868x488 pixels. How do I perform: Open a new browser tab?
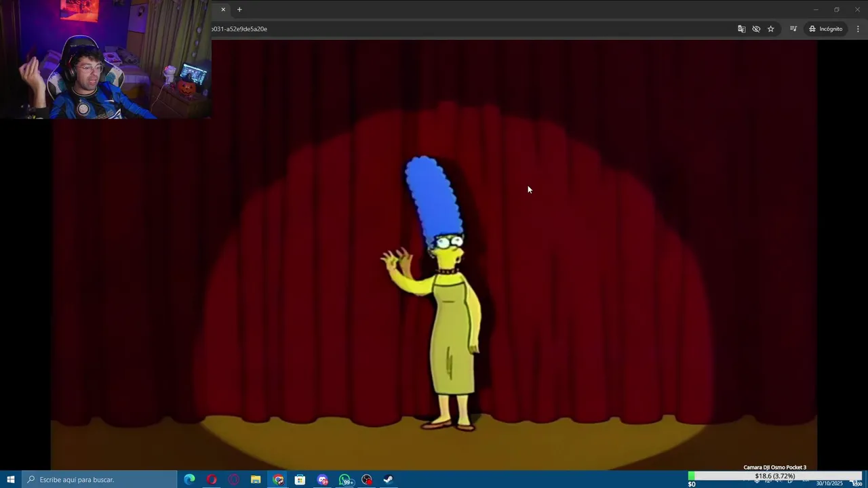pos(239,9)
